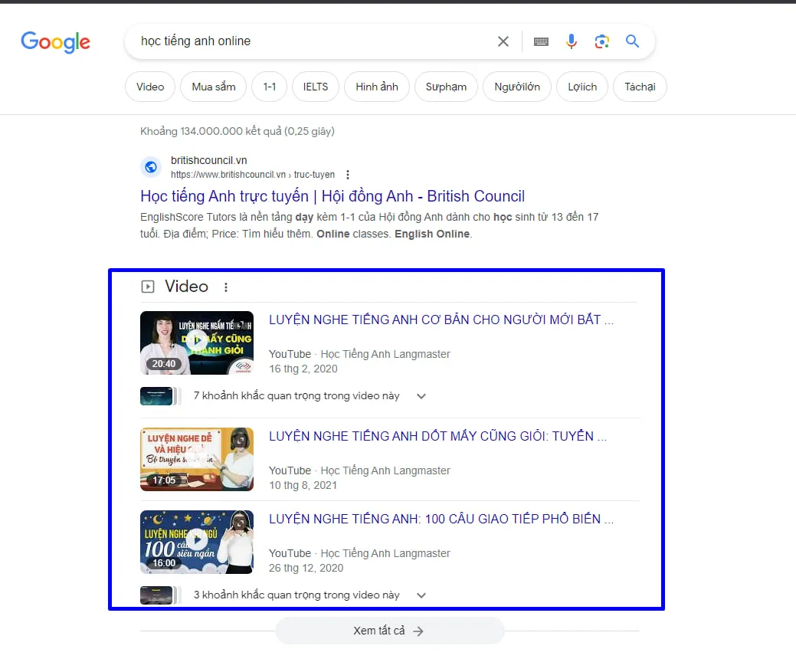796x672 pixels.
Task: Expand '7 khoảnh khắc quan trọng trong video này'
Action: pos(421,396)
